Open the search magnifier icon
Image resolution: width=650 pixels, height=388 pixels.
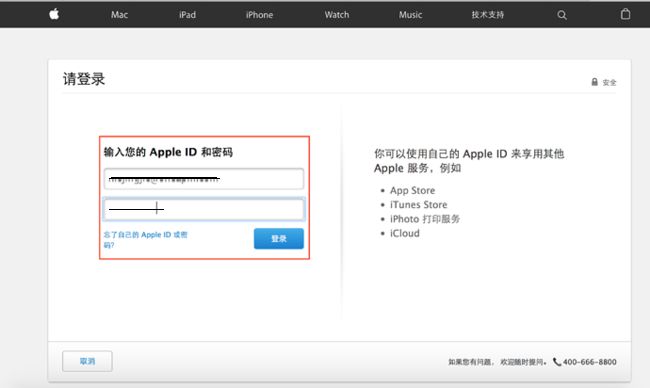pos(562,15)
